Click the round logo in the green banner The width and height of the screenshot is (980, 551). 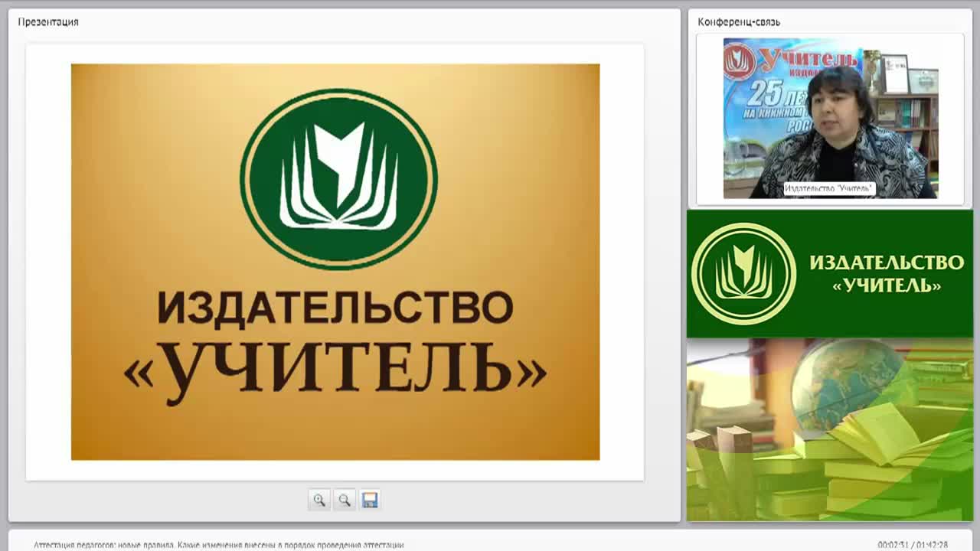[743, 274]
